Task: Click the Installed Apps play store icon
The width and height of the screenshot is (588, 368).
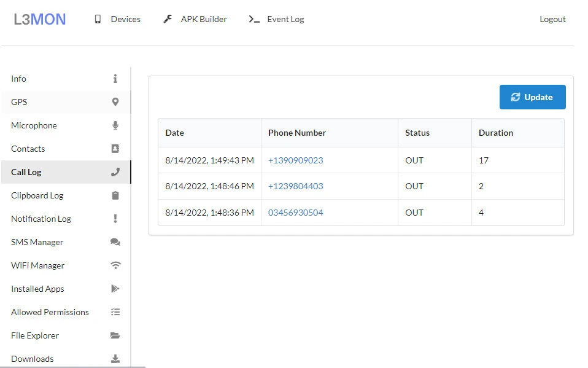Action: point(115,289)
